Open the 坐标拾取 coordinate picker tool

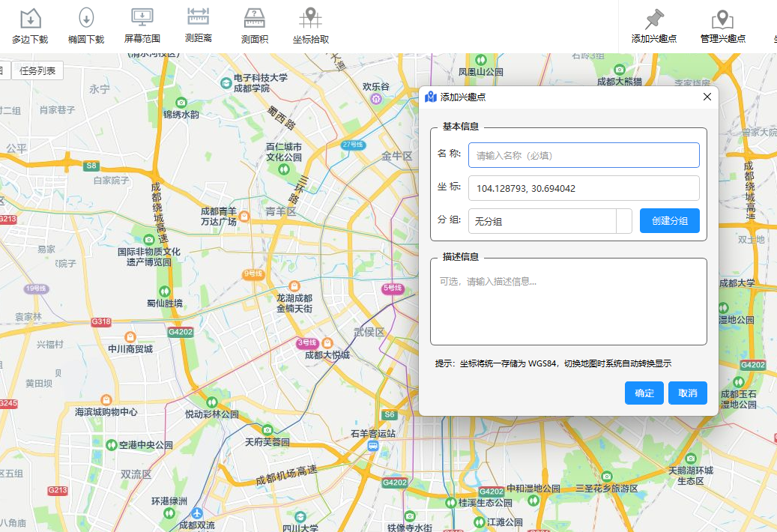click(x=311, y=25)
